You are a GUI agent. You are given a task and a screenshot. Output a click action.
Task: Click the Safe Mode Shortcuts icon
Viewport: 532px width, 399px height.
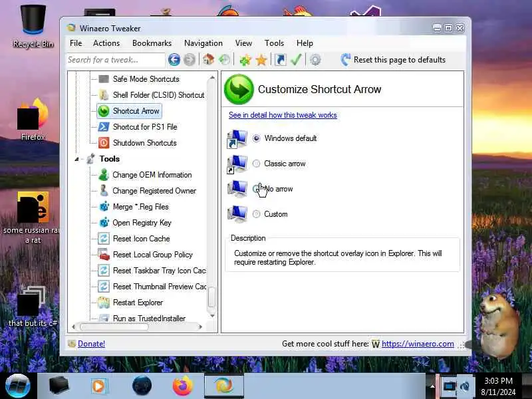[x=104, y=79]
